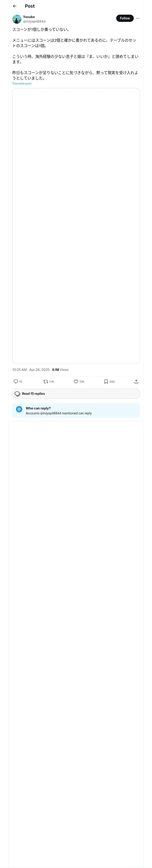Like the post with the heart icon
The width and height of the screenshot is (152, 868).
pyautogui.click(x=76, y=381)
